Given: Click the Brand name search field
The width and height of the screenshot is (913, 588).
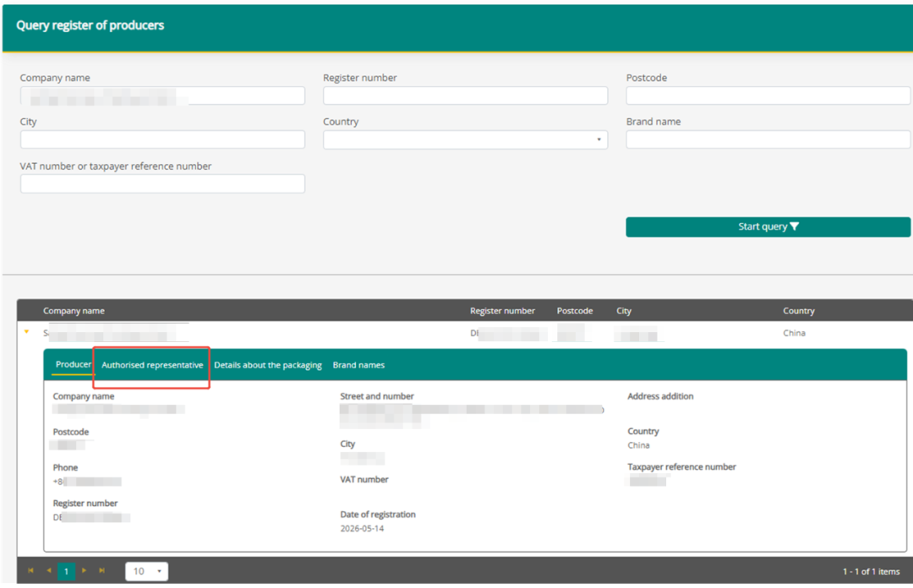Looking at the screenshot, I should (768, 139).
